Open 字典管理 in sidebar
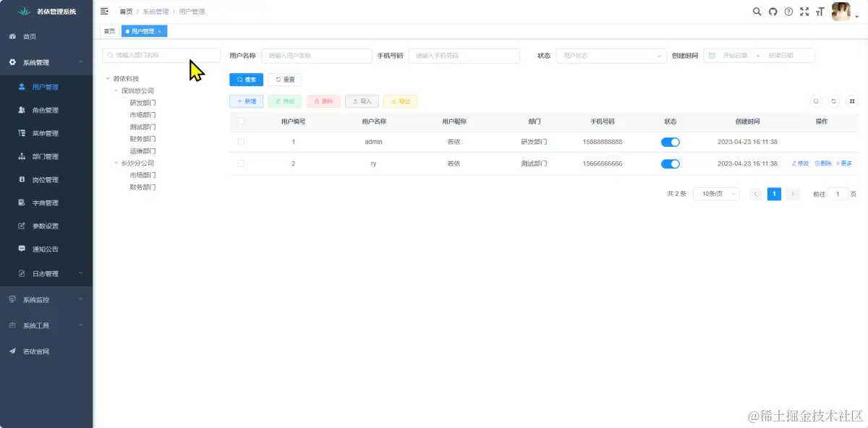The height and width of the screenshot is (428, 868). tap(46, 203)
